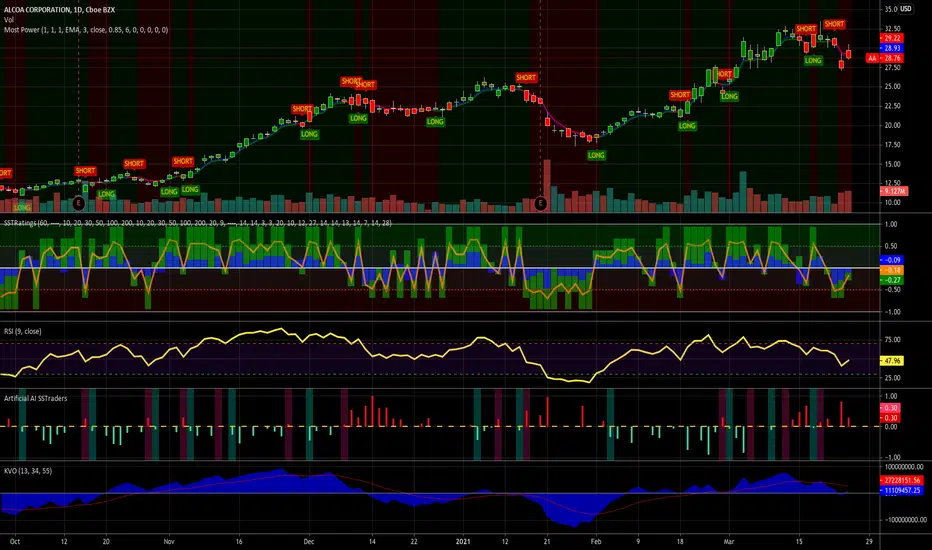Click the LONG signal label in late December
Screen dimensions: 932x550
tap(435, 122)
